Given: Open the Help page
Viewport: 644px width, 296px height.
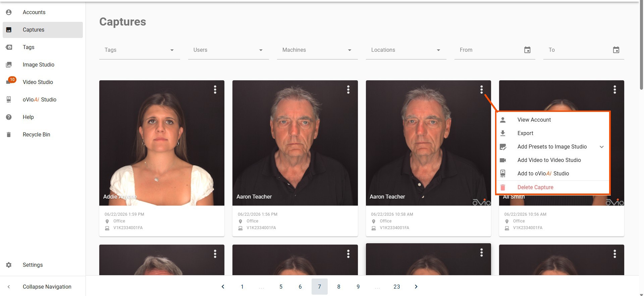Looking at the screenshot, I should 43,117.
